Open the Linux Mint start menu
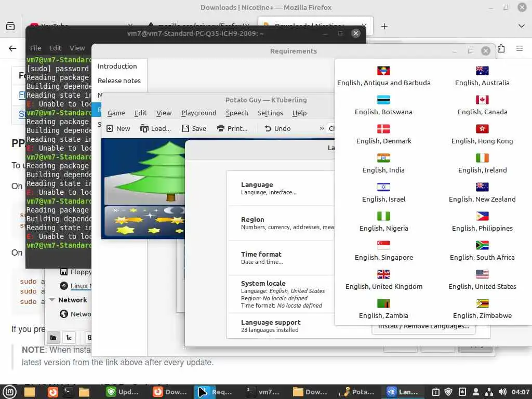This screenshot has height=399, width=532. coord(9,392)
